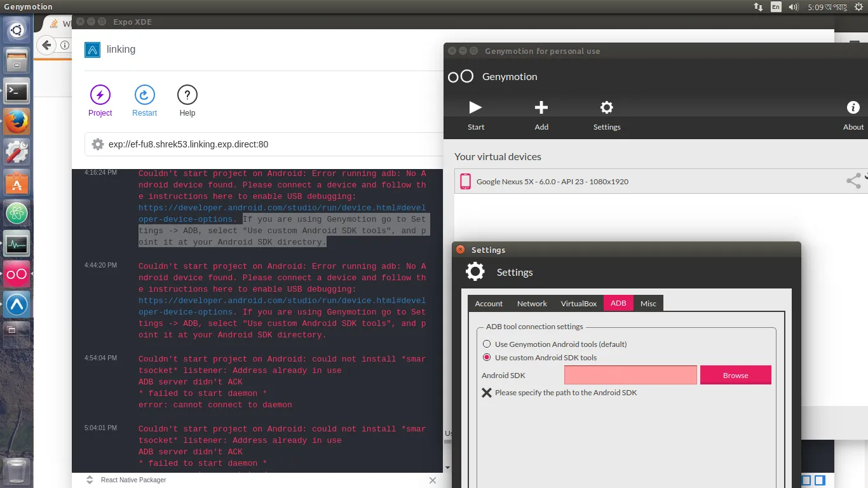868x488 pixels.
Task: Click the "linking" project name
Action: (121, 50)
